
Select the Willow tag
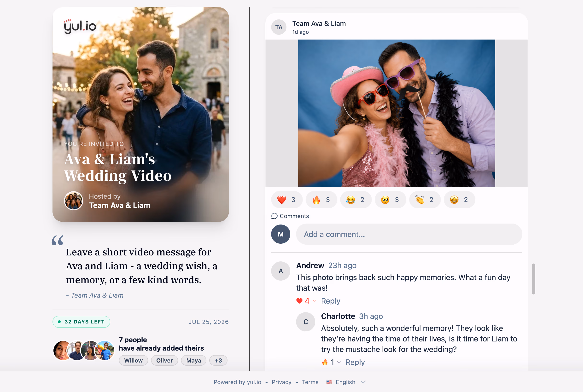(x=133, y=361)
